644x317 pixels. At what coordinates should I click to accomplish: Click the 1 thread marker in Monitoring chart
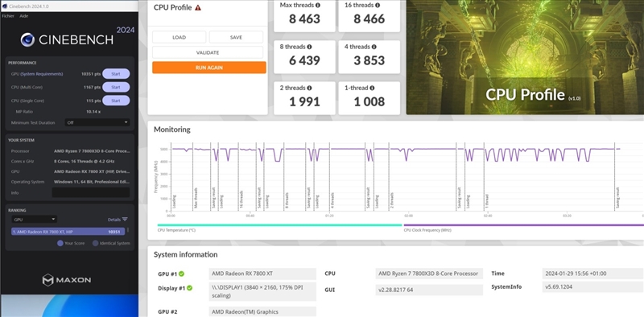tap(487, 200)
